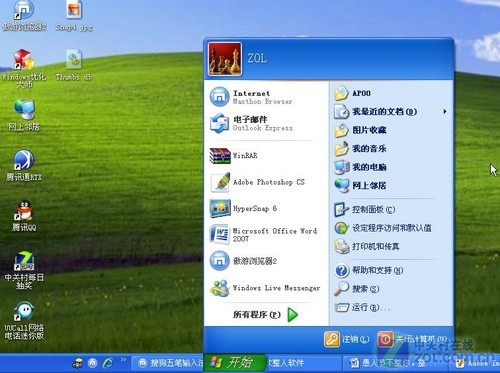Click Maxthon quick launch icon
500x373 pixels.
pos(92,363)
